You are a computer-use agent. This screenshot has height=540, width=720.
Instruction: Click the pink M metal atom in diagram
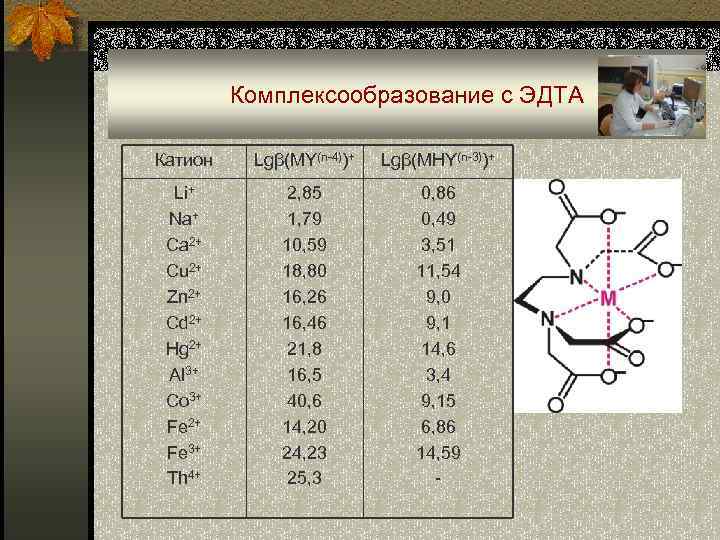608,299
